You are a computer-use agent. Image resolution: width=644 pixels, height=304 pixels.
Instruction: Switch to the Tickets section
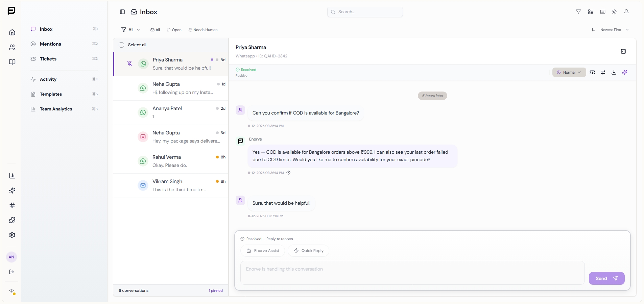point(47,59)
